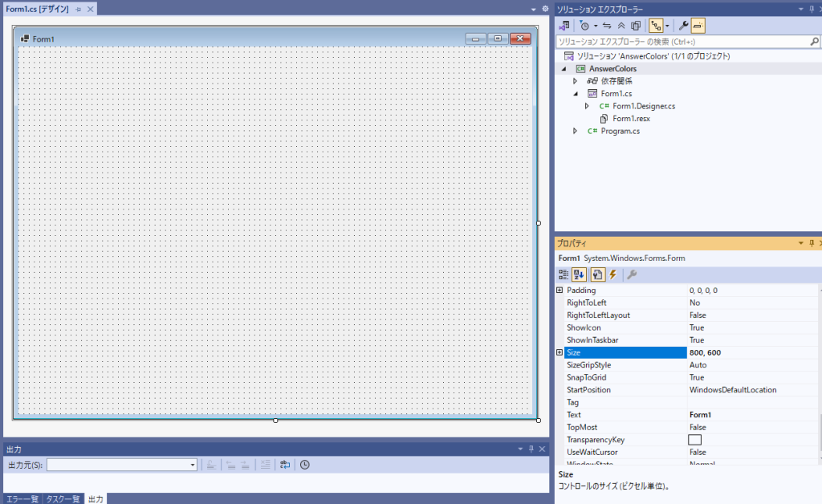Select Program.cs in the solution tree

pyautogui.click(x=620, y=131)
